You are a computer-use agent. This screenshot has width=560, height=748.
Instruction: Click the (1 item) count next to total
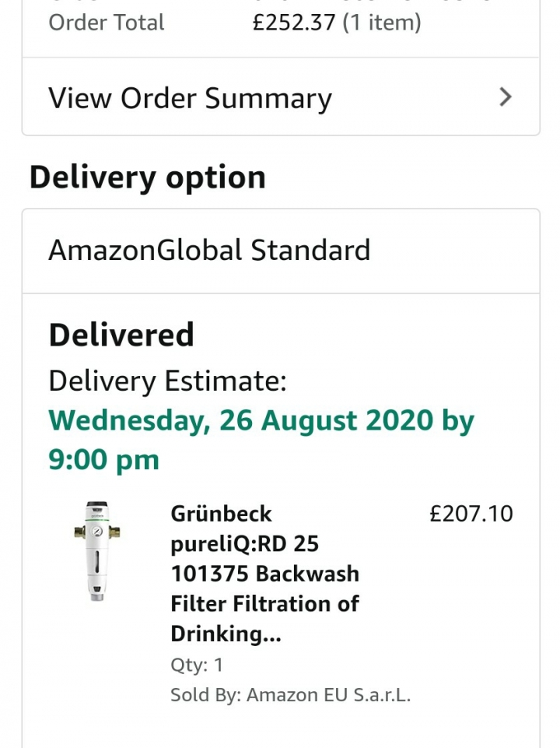click(382, 23)
